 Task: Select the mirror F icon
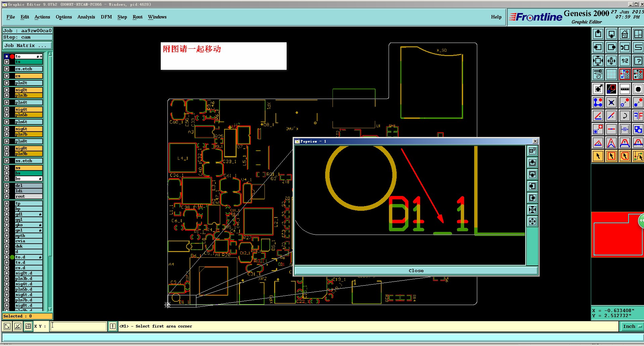tap(638, 116)
